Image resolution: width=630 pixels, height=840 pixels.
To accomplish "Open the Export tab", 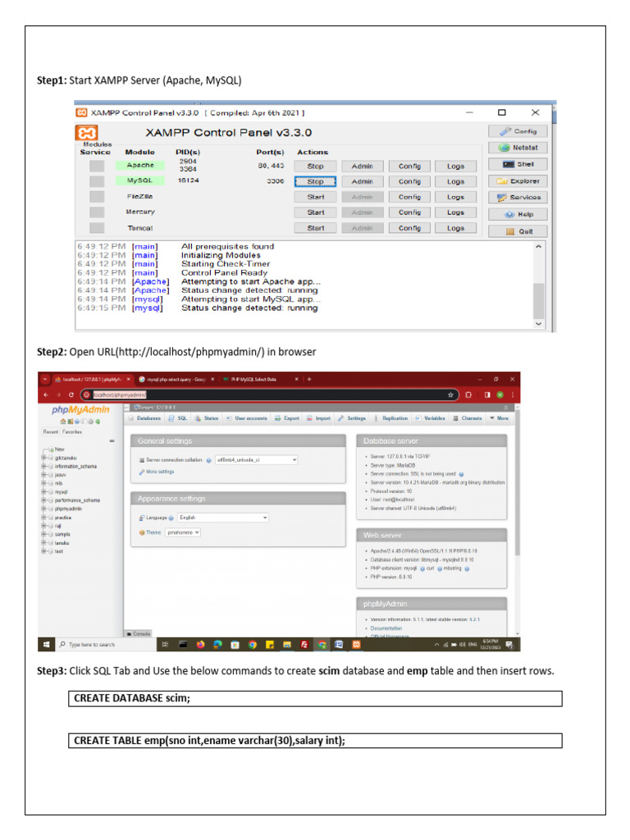I will 287,418.
